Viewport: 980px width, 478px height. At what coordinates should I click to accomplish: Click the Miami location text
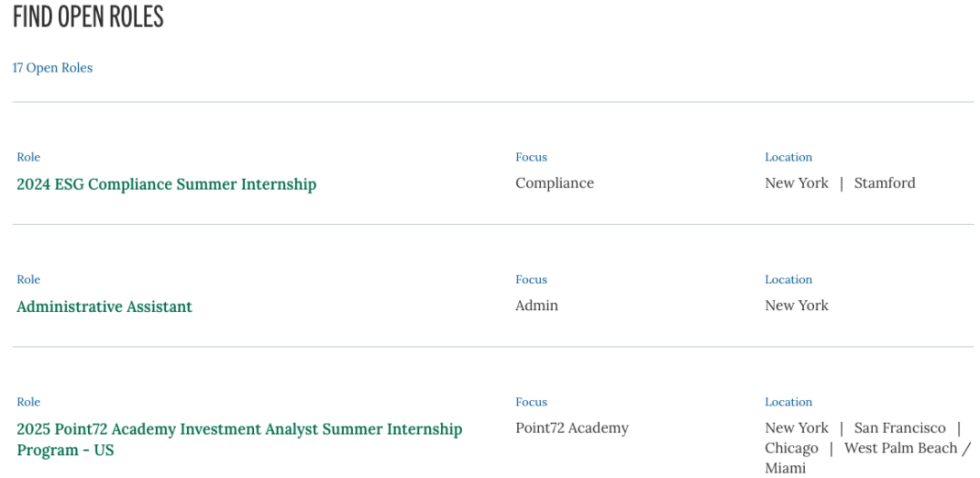(786, 468)
